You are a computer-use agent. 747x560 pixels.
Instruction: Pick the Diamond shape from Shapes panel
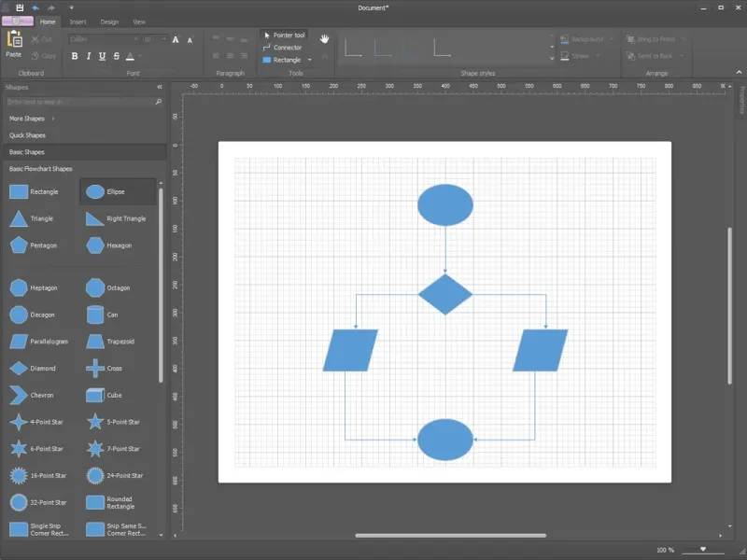click(18, 368)
